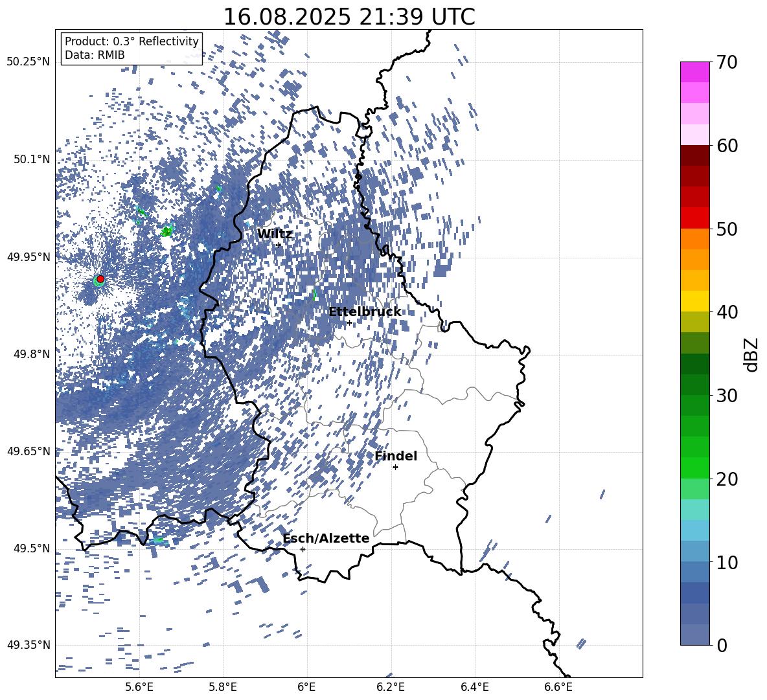Click the yellow 40 dBZ swatch
The height and width of the screenshot is (700, 767).
point(694,301)
